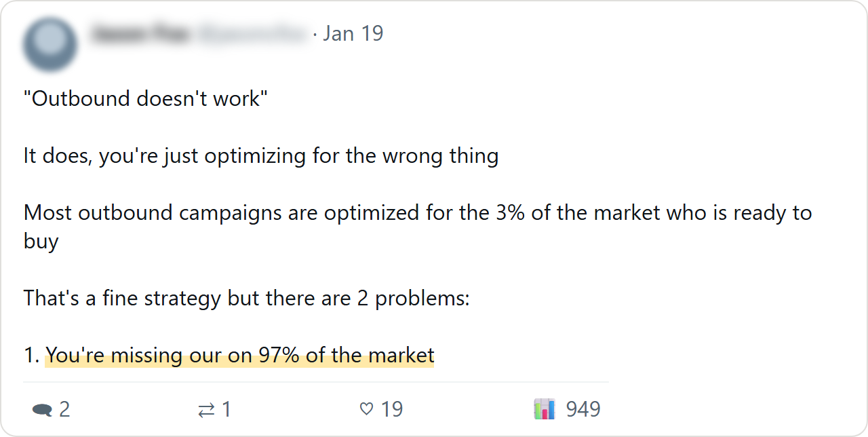868x437 pixels.
Task: Click the view count 949
Action: click(x=583, y=409)
